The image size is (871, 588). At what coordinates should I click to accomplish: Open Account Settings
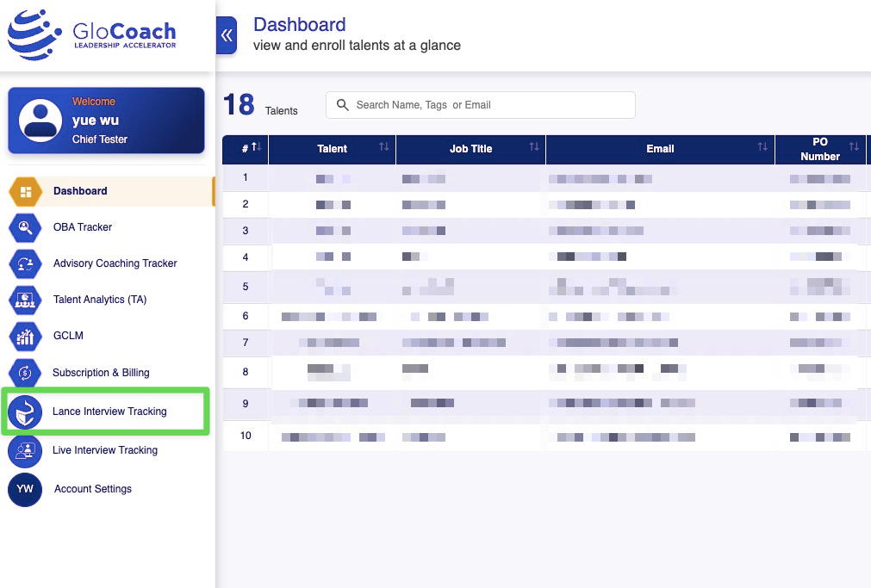(93, 489)
